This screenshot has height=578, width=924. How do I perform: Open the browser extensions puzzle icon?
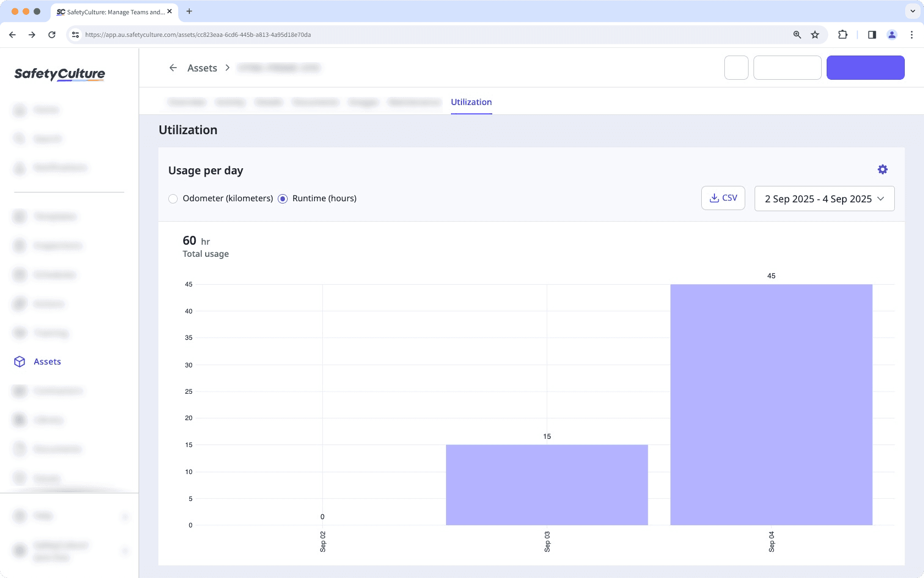pos(843,35)
